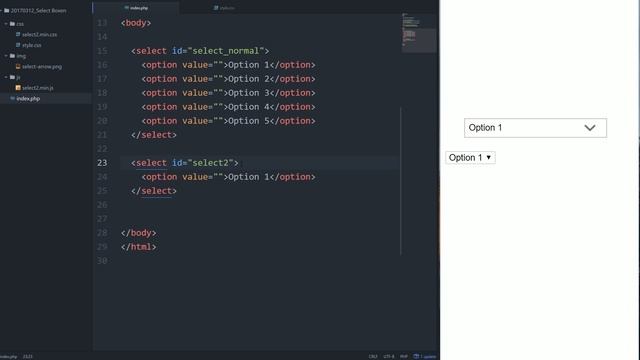Screen dimensions: 640x360
Task: Click the cursor position 23:21 indicator
Action: coord(28,357)
